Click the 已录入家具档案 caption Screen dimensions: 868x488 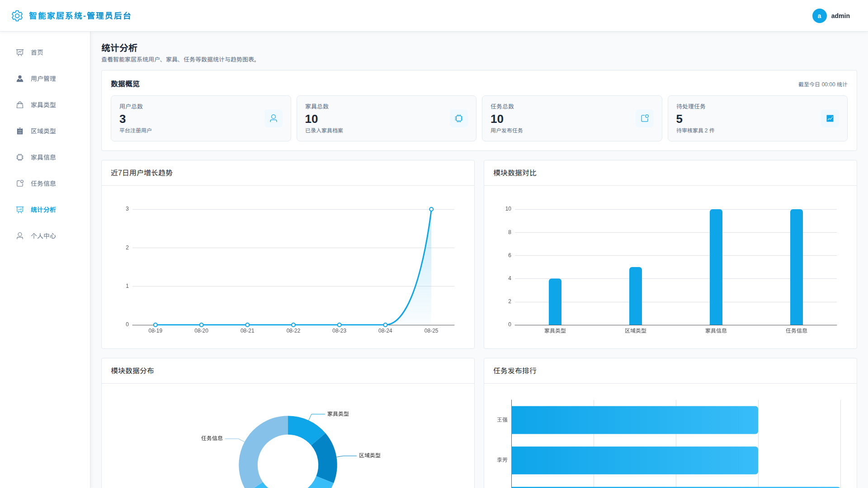coord(324,131)
